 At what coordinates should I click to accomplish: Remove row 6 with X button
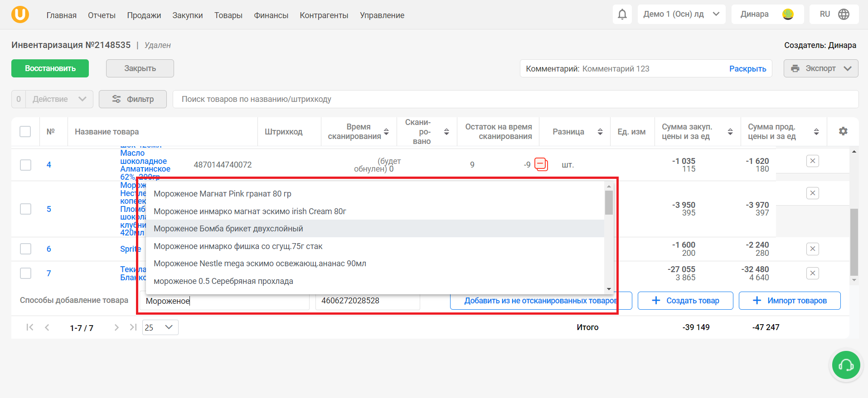click(812, 249)
